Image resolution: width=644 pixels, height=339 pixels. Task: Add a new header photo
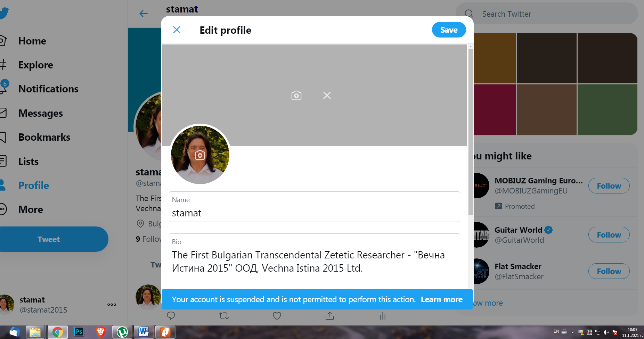pos(296,96)
